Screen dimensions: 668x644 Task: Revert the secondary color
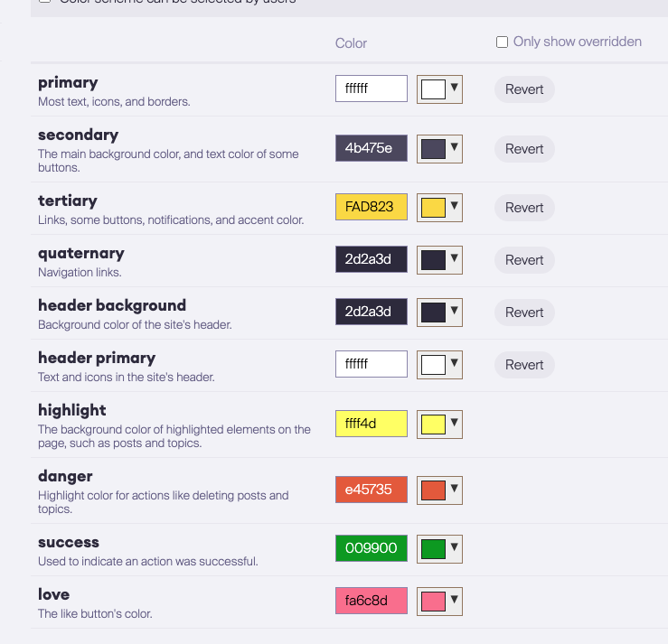pos(524,149)
